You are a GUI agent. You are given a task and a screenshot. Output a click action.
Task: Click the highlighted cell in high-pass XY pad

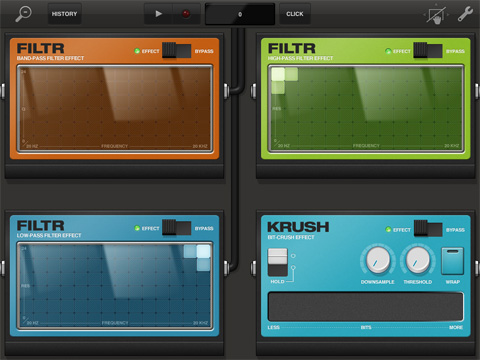[278, 74]
